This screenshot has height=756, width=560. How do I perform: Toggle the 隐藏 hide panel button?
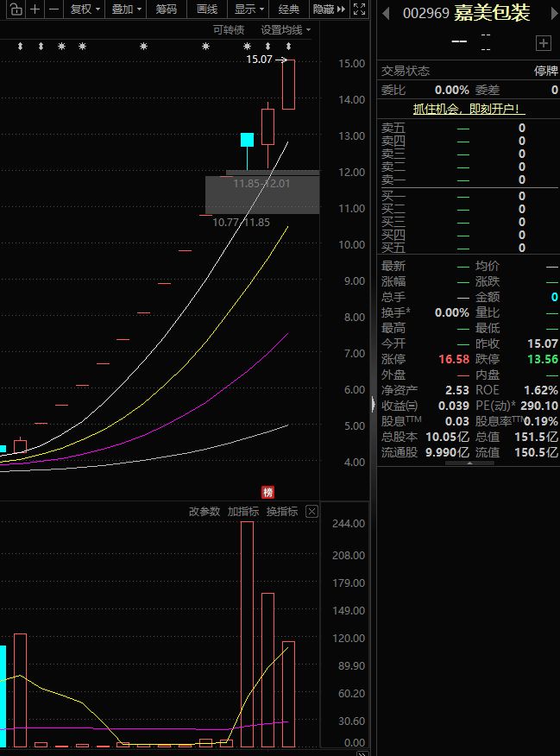(x=329, y=9)
